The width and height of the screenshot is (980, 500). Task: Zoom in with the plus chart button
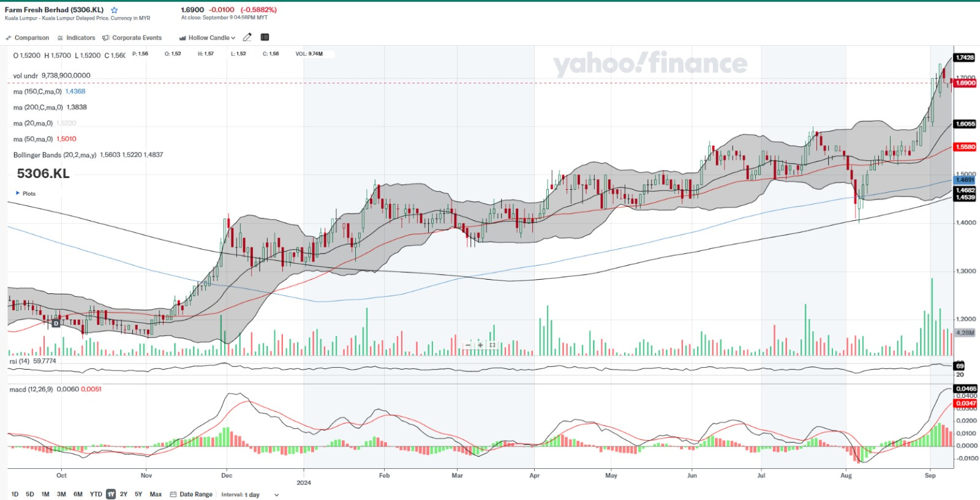pyautogui.click(x=480, y=345)
